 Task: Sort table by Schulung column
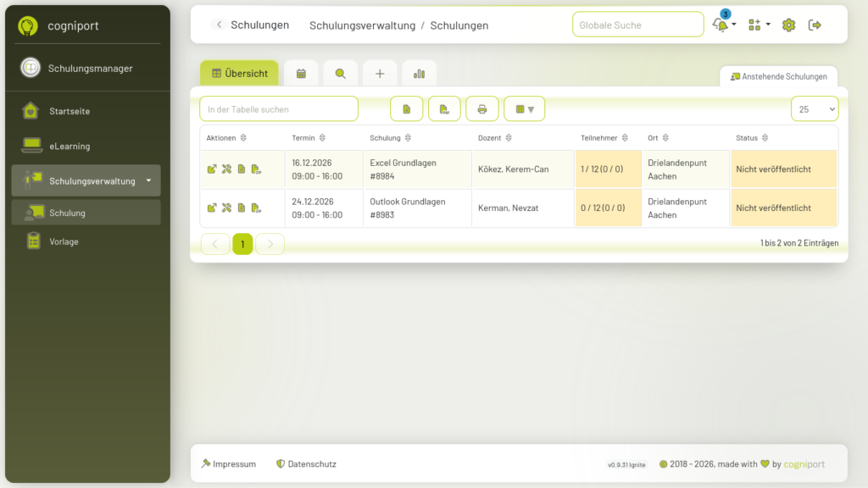(390, 138)
